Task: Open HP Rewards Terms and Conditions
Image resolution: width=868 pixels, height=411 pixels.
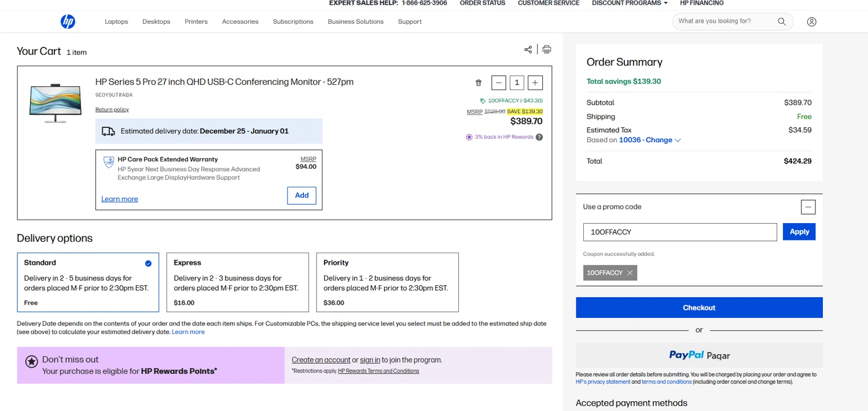Action: point(378,371)
